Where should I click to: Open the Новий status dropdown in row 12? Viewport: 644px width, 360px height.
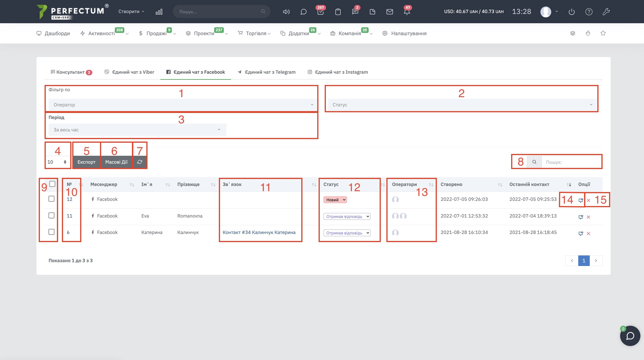pyautogui.click(x=335, y=199)
